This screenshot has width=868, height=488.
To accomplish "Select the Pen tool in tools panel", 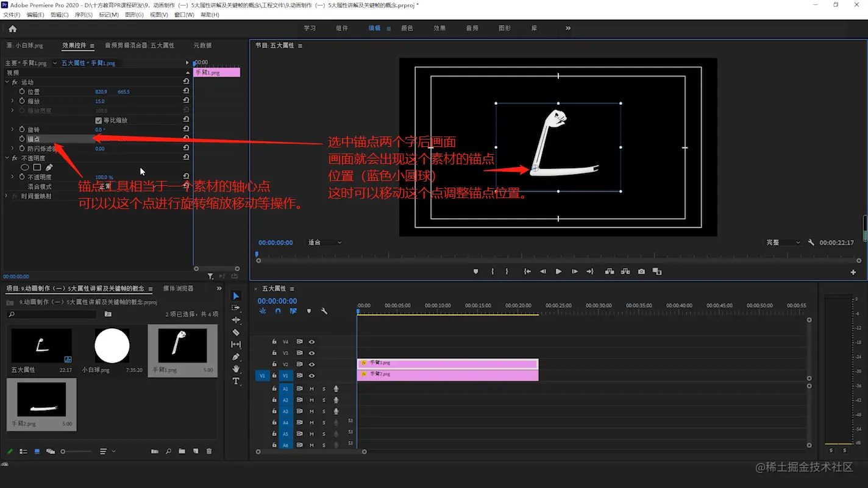I will point(236,357).
